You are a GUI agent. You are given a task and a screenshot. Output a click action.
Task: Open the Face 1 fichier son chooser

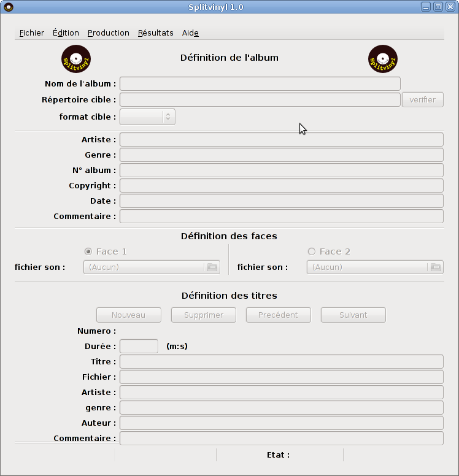[152, 267]
